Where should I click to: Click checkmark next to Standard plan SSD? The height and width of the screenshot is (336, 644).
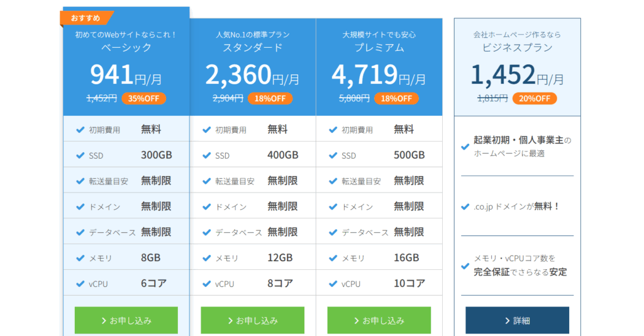pyautogui.click(x=206, y=155)
